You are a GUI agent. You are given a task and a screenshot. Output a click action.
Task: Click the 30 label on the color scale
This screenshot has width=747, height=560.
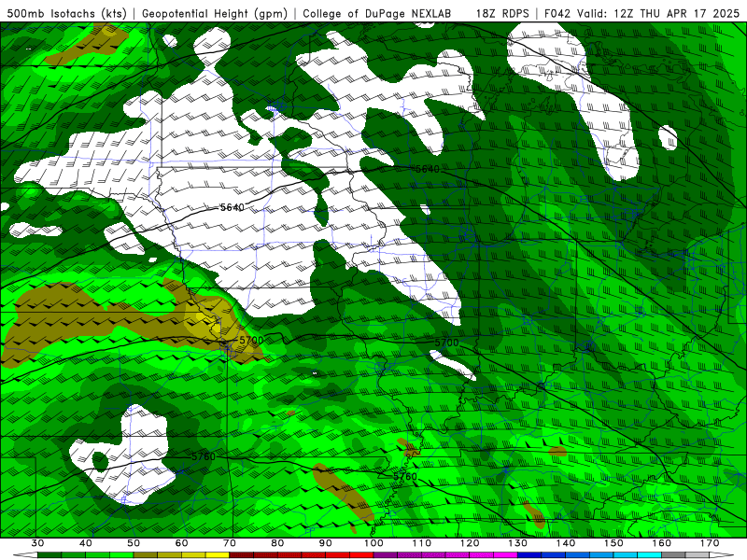click(x=37, y=543)
